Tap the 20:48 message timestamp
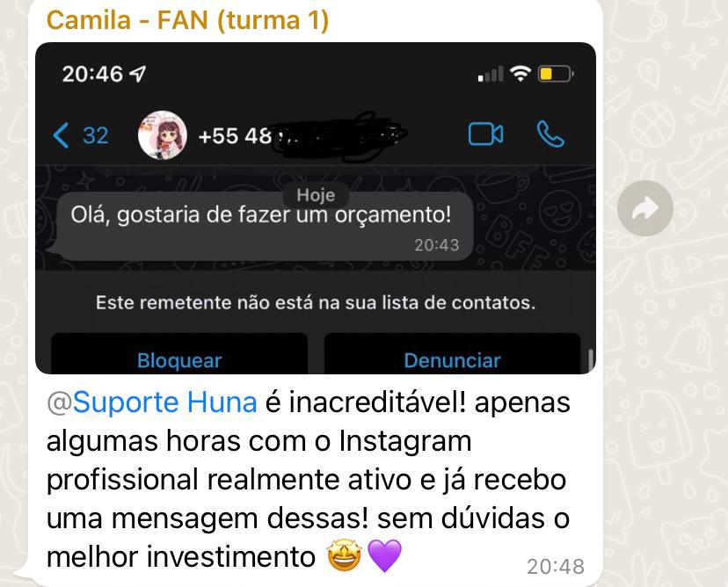The height and width of the screenshot is (587, 728). click(556, 567)
